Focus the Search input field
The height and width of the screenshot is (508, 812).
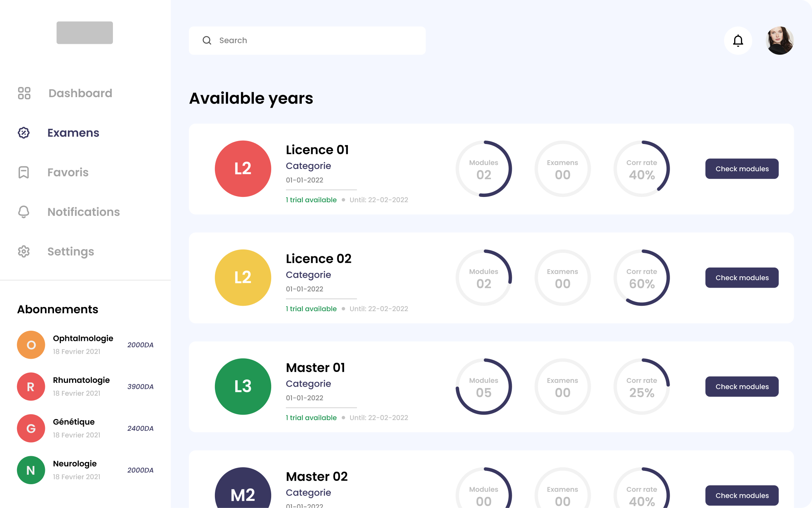click(x=317, y=40)
